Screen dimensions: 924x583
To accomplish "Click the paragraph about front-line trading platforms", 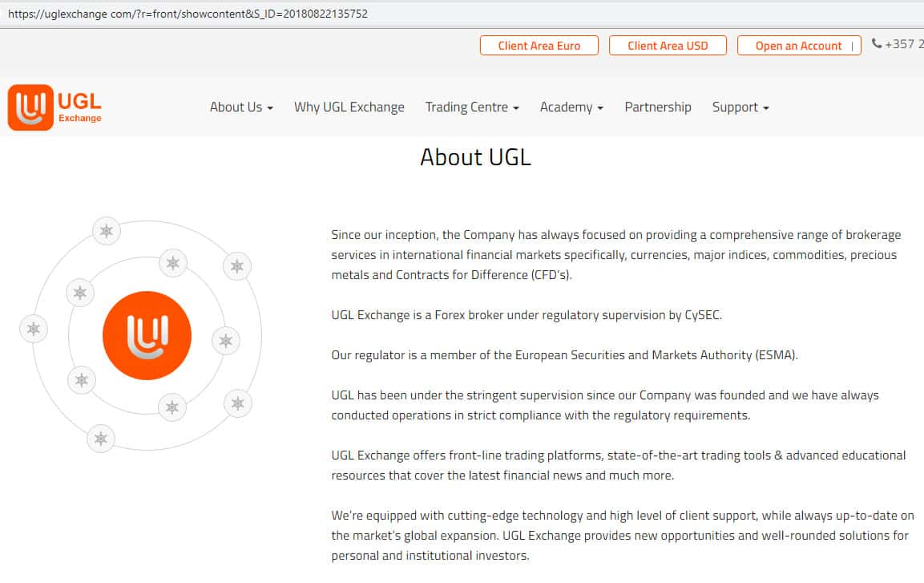I will click(x=618, y=465).
